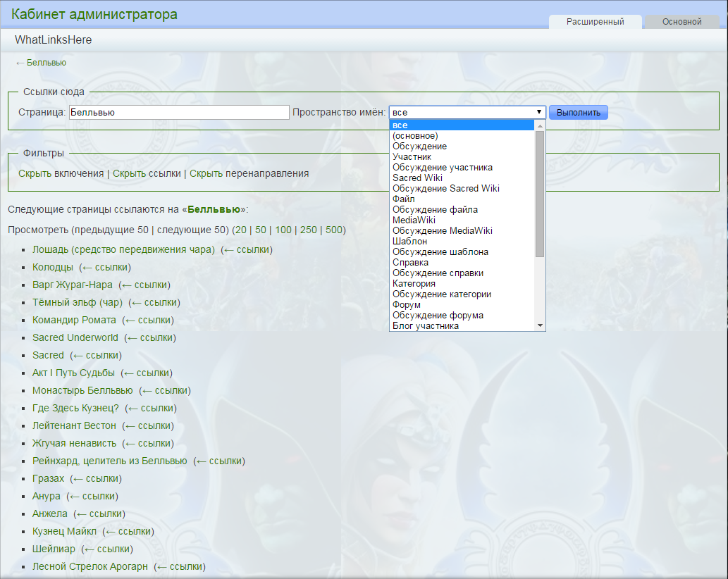Click the dropdown list scrollbar thumb
Screen dimensions: 728x579
(540, 194)
